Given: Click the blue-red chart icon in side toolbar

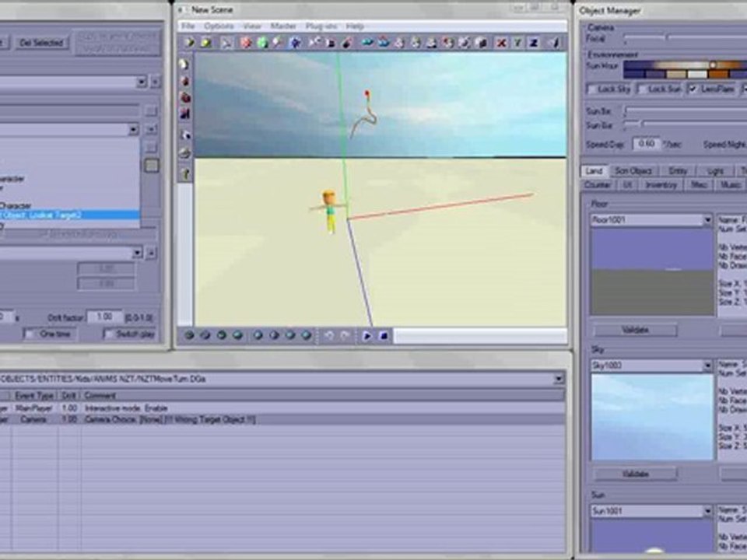Looking at the screenshot, I should [x=185, y=114].
